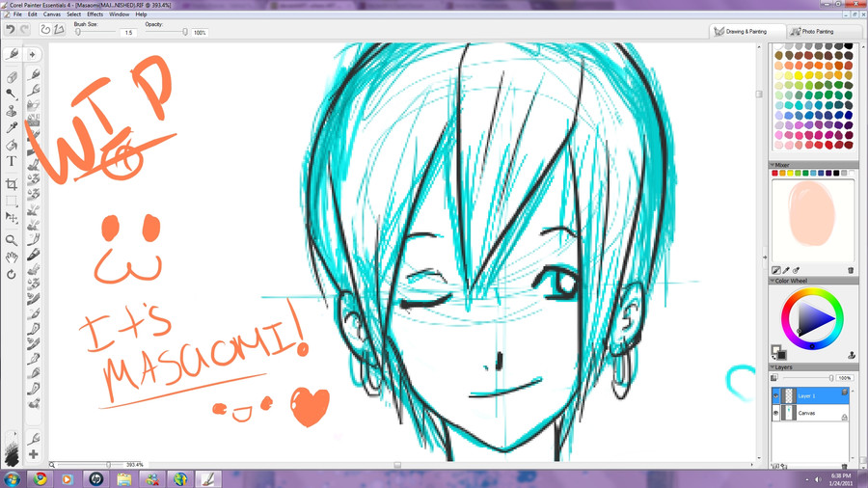This screenshot has height=488, width=868.
Task: Select the Text tool
Action: [12, 162]
